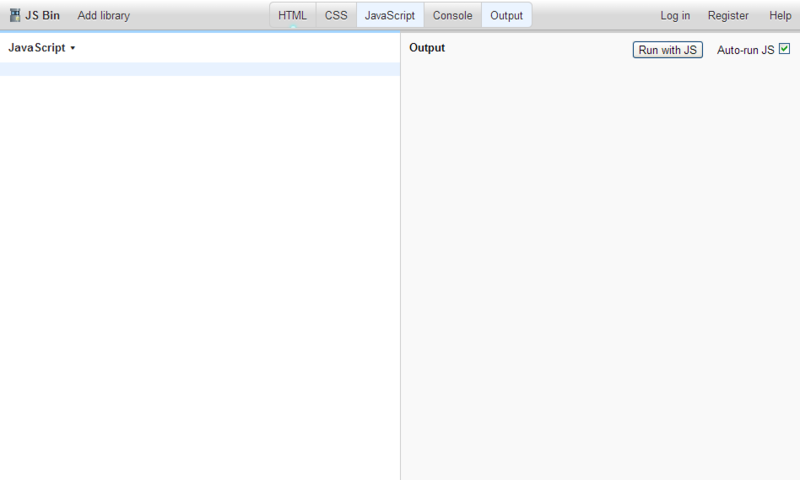Toggle the HTML panel tab

coord(292,15)
